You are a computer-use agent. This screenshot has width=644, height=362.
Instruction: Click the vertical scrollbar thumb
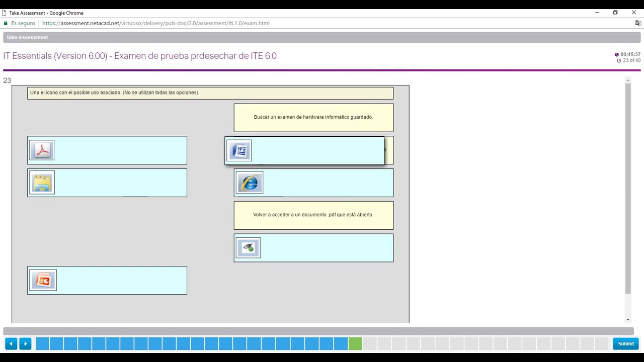coord(628,189)
